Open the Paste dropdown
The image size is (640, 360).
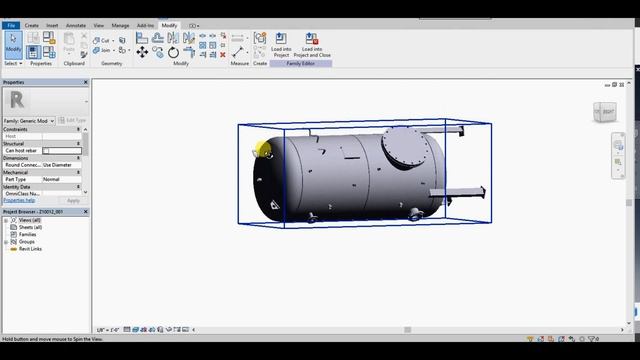tap(69, 54)
